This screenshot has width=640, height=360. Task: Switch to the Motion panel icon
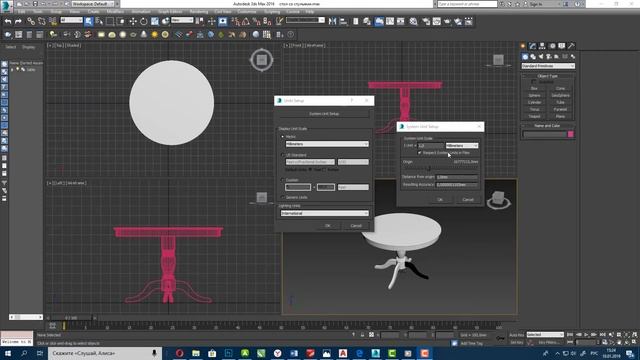pyautogui.click(x=552, y=46)
